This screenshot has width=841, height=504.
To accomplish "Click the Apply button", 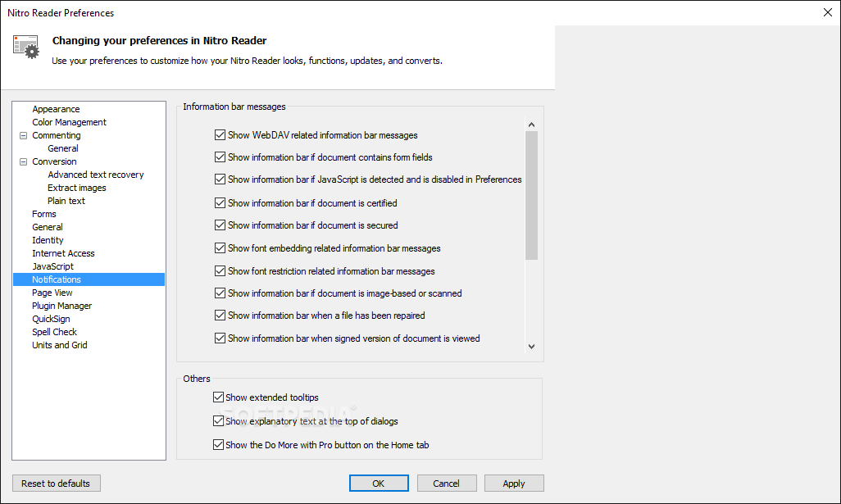I will coord(514,483).
